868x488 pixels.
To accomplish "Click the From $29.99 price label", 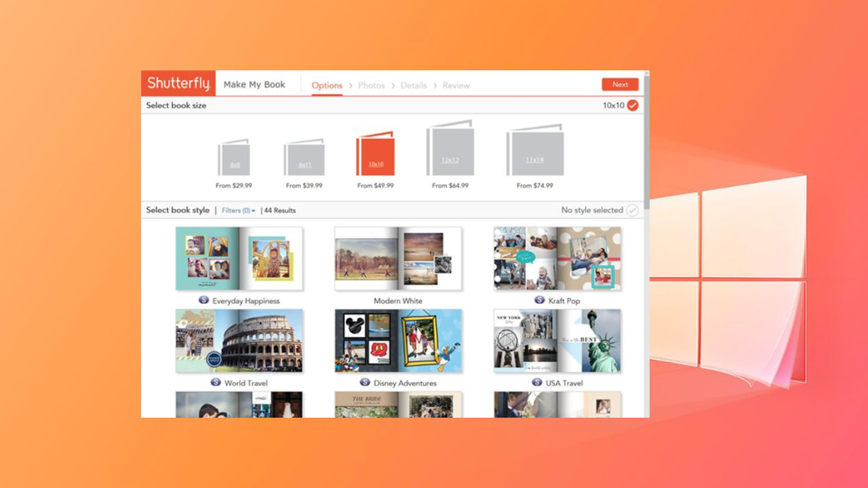I will pyautogui.click(x=234, y=185).
